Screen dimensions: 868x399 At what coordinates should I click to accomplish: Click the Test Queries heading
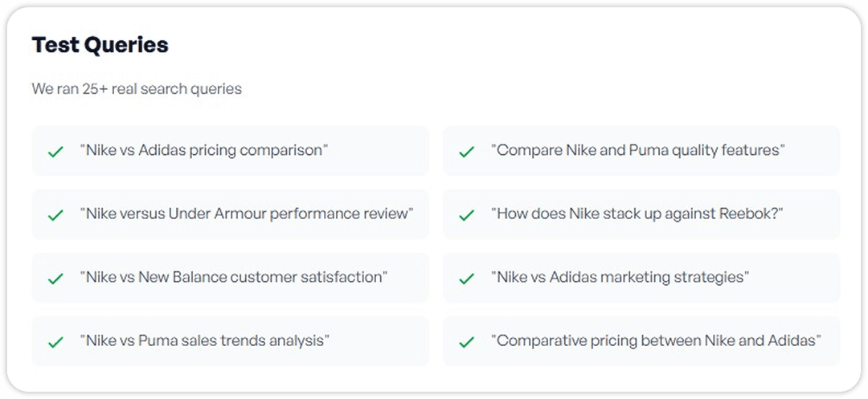pyautogui.click(x=100, y=45)
